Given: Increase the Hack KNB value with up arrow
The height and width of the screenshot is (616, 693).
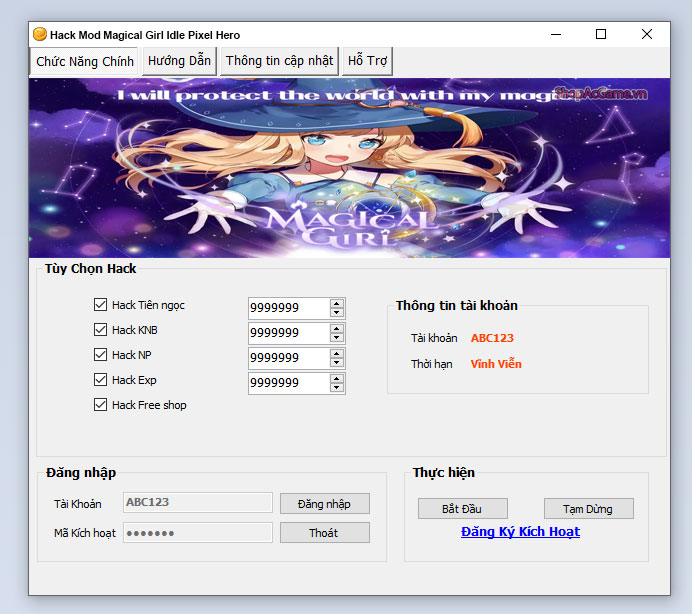Looking at the screenshot, I should coord(337,329).
